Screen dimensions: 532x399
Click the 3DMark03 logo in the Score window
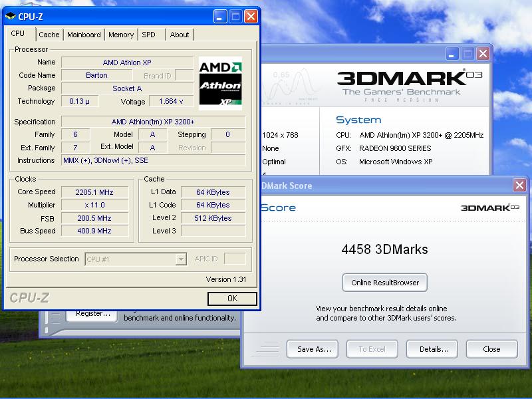click(489, 207)
